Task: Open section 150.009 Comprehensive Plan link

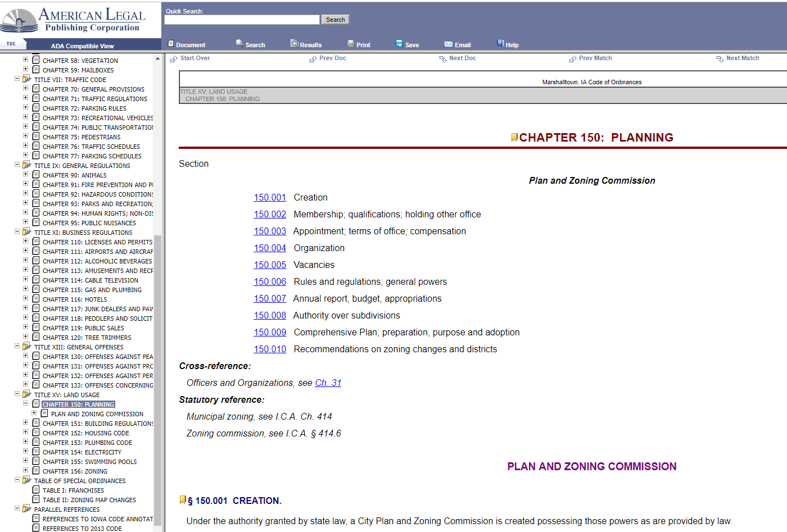Action: (270, 332)
